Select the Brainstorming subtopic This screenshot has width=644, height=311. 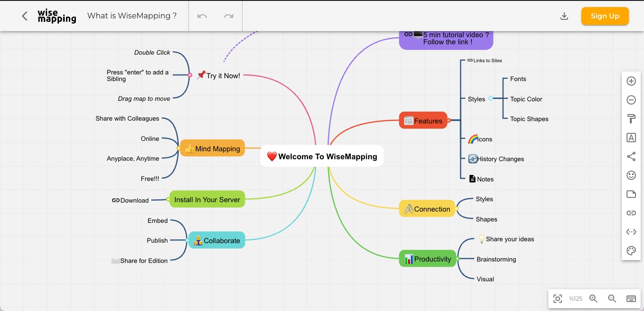click(x=496, y=259)
